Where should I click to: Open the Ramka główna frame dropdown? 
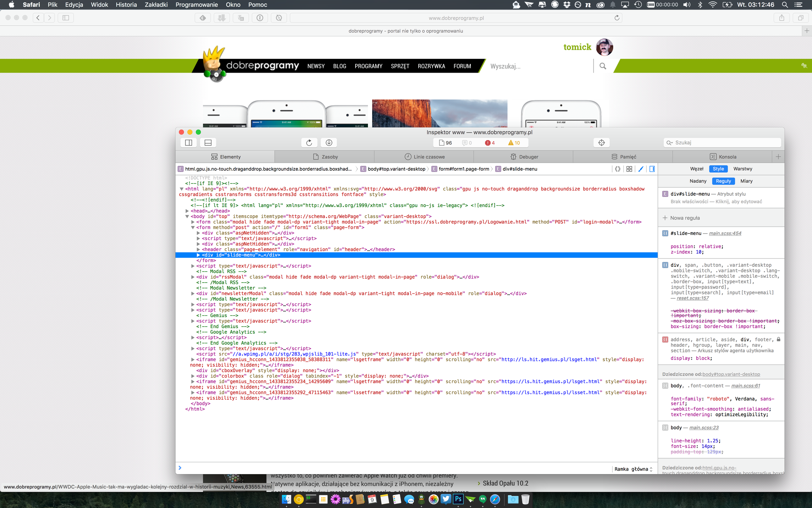(633, 469)
